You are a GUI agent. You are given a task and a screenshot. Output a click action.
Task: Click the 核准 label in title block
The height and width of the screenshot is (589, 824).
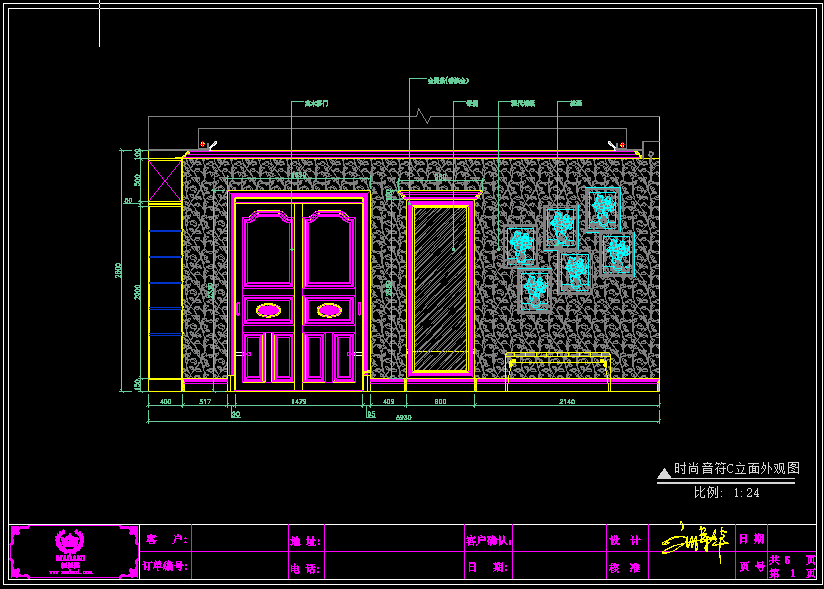[x=625, y=568]
